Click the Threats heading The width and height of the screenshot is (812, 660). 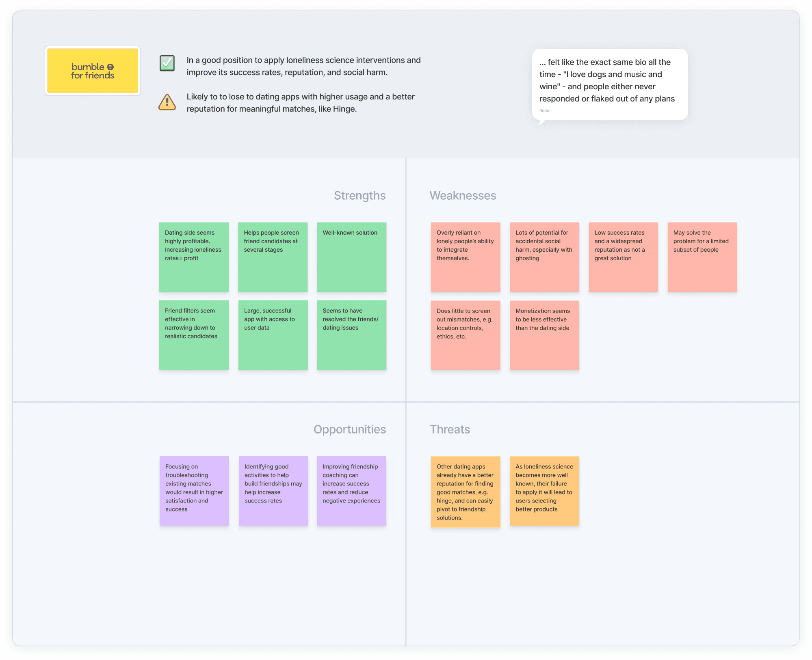coord(450,429)
